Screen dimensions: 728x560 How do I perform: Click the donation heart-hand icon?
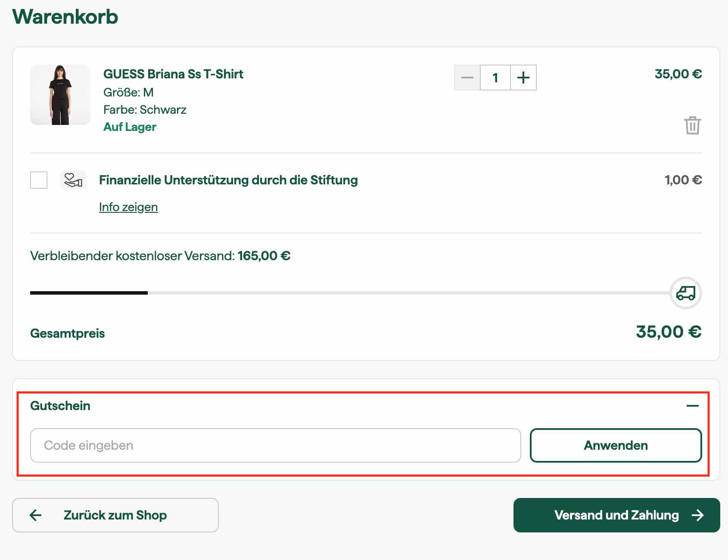pyautogui.click(x=73, y=180)
